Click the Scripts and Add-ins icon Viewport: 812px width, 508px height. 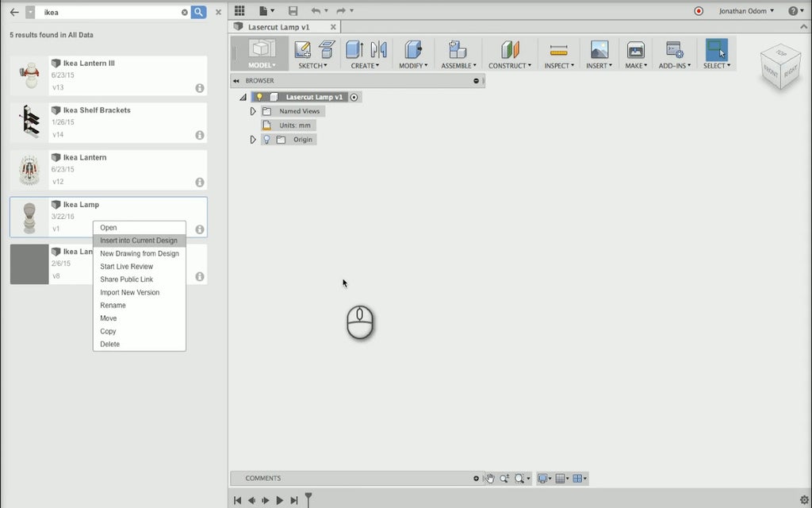point(674,50)
